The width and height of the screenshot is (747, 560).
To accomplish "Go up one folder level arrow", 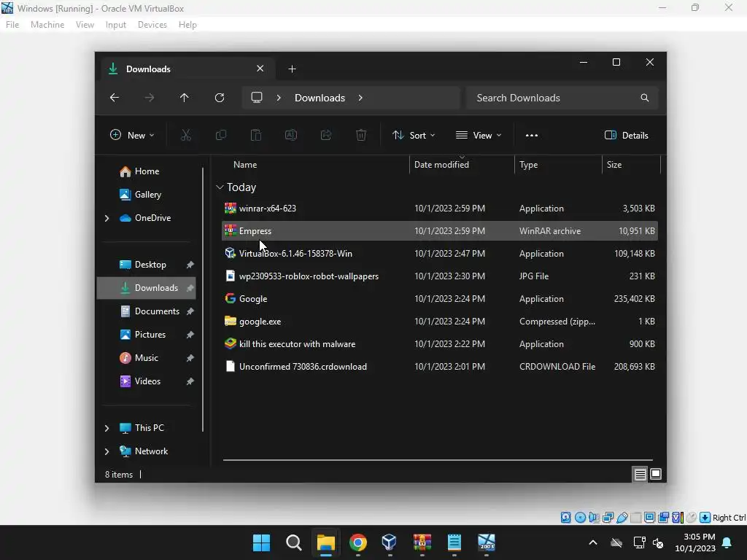I will 185,98.
